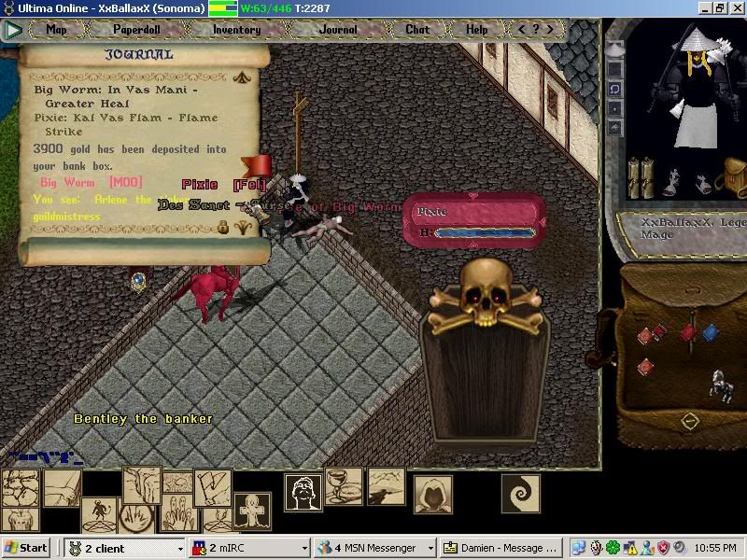The width and height of the screenshot is (747, 560).
Task: Click the 'Bentley the banker' name label
Action: tap(143, 419)
